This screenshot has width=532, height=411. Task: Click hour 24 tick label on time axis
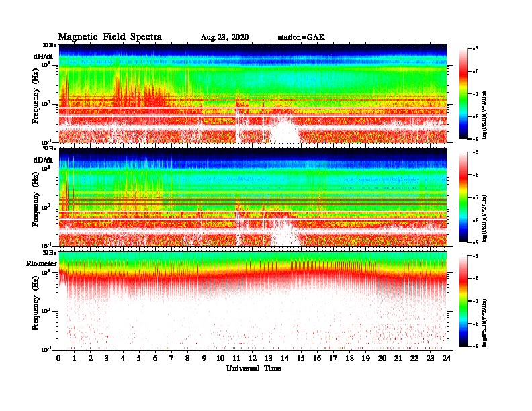point(447,358)
